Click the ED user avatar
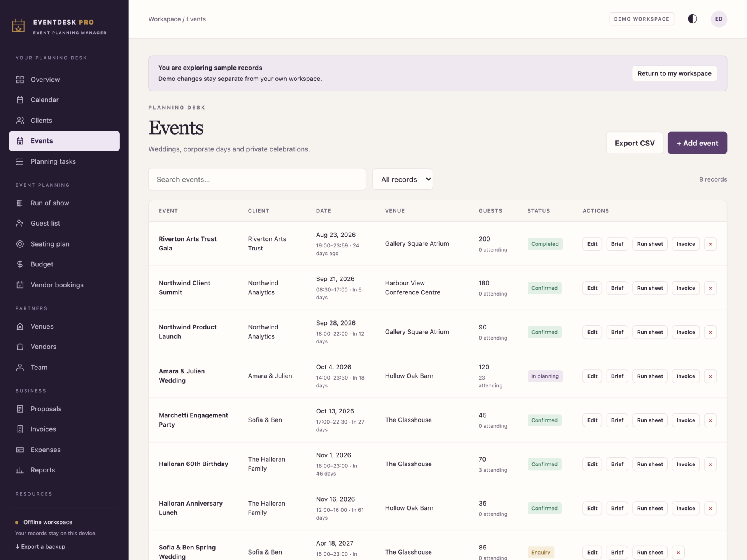 pos(719,19)
